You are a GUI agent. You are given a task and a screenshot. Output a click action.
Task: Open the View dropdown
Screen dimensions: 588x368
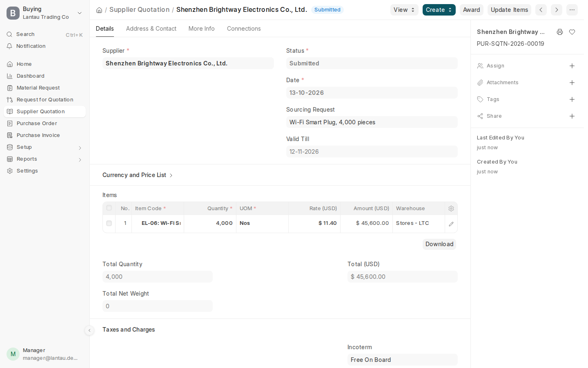click(404, 10)
